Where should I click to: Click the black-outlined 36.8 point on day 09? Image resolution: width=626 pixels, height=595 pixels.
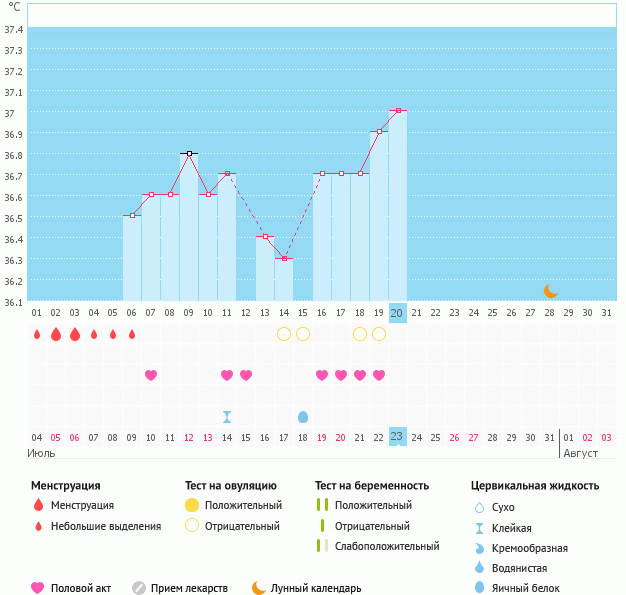tap(189, 153)
